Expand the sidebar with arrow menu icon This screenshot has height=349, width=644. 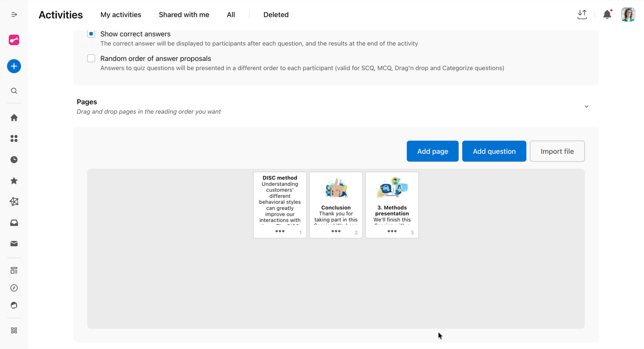(14, 15)
